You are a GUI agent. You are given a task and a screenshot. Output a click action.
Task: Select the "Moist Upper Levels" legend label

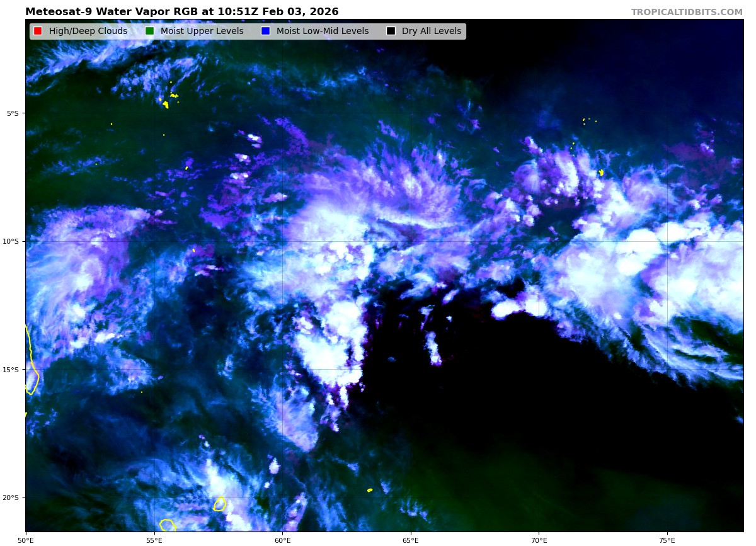click(202, 31)
